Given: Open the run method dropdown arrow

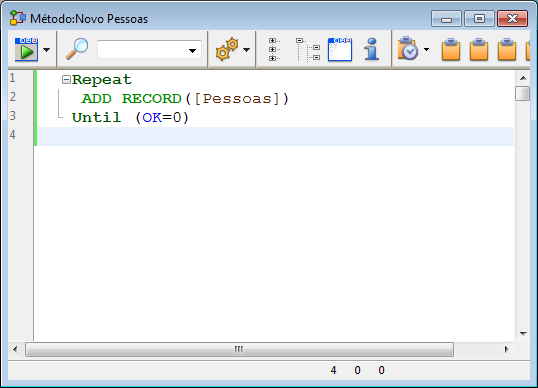Looking at the screenshot, I should coord(46,50).
